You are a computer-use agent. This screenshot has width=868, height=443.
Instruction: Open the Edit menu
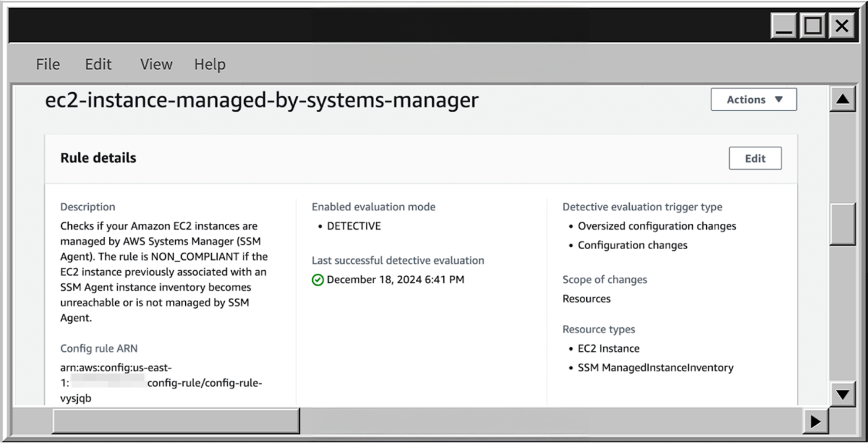98,64
